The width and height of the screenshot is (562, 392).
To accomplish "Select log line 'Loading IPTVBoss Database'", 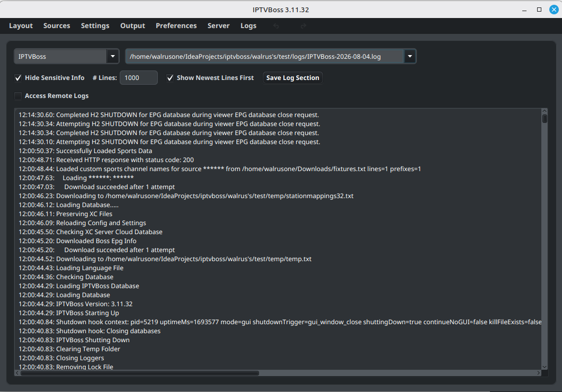I will (x=79, y=286).
